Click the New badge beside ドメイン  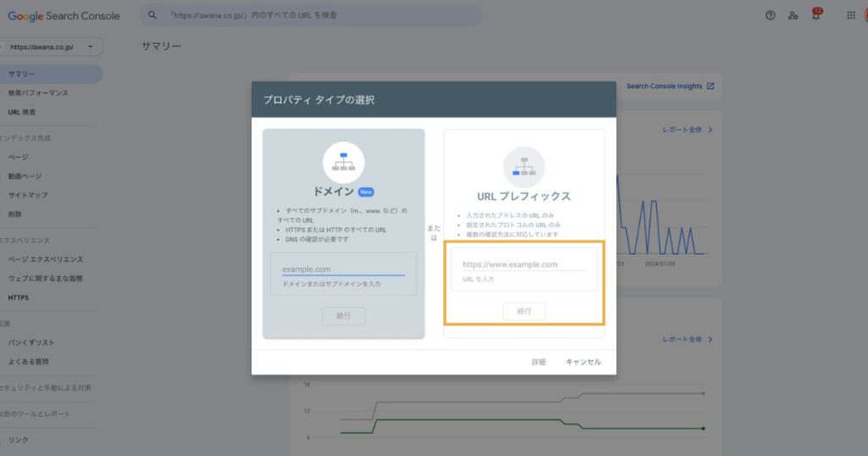point(366,192)
